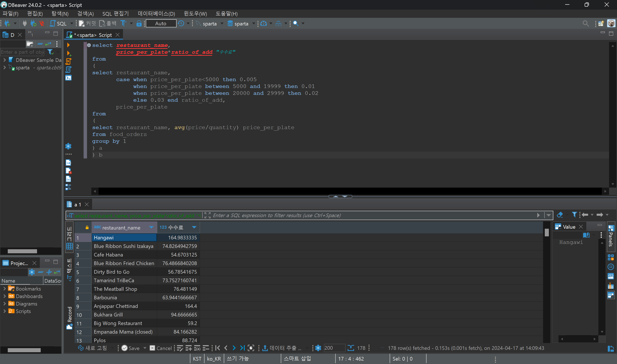Click the 데이터 추출 export button
Viewport: 617px width, 364px height.
click(282, 348)
